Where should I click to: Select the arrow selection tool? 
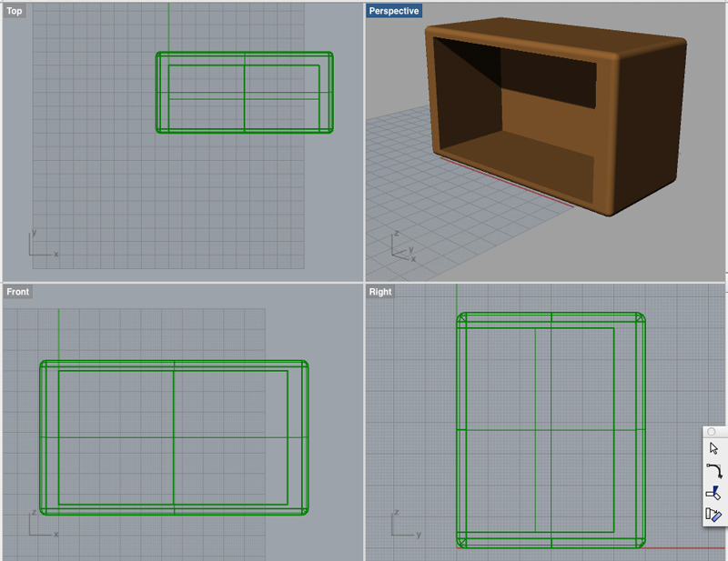[x=713, y=447]
